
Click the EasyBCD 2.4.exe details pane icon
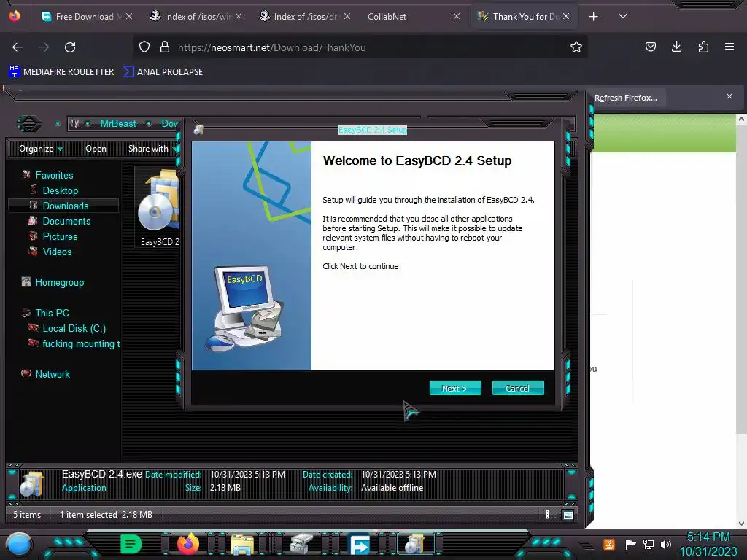(x=31, y=483)
